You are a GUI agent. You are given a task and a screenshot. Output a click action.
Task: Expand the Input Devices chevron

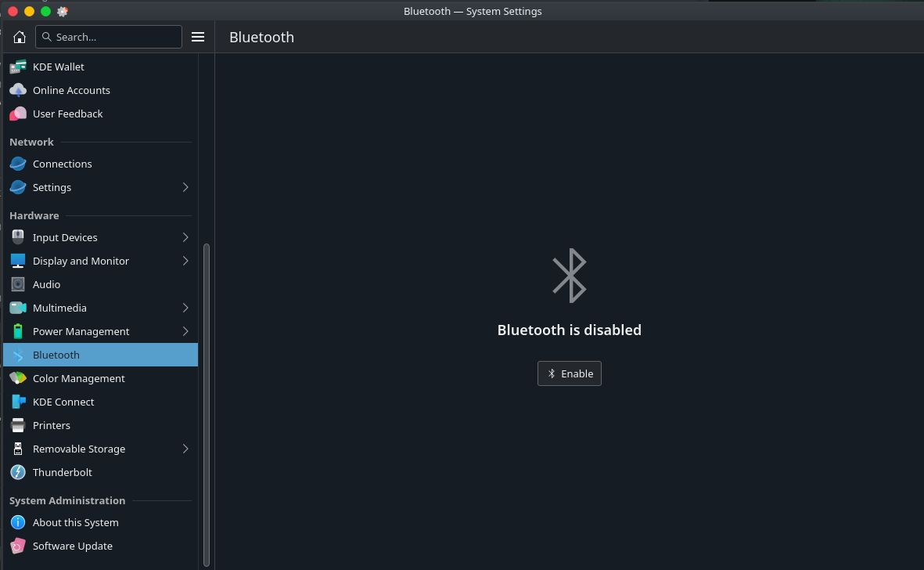[x=185, y=237]
